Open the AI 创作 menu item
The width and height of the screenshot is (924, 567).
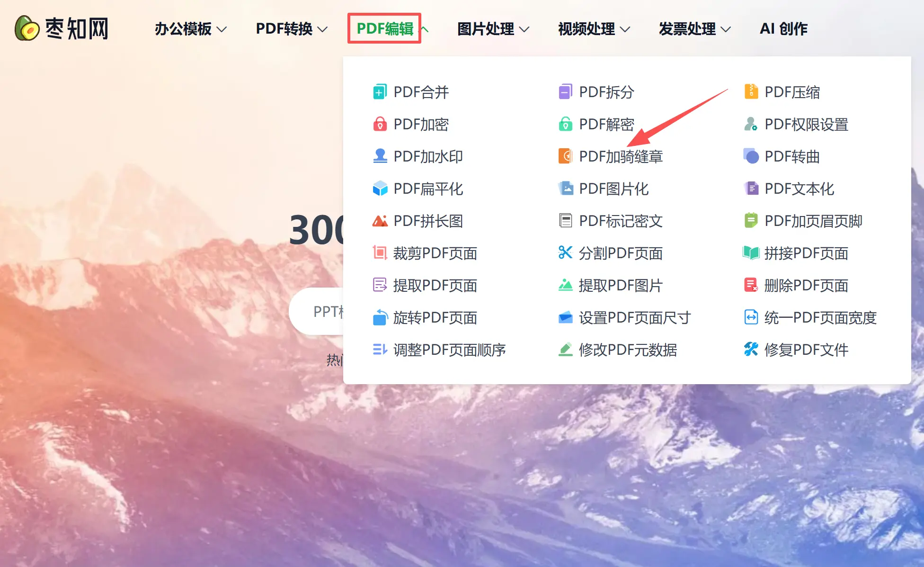point(783,29)
